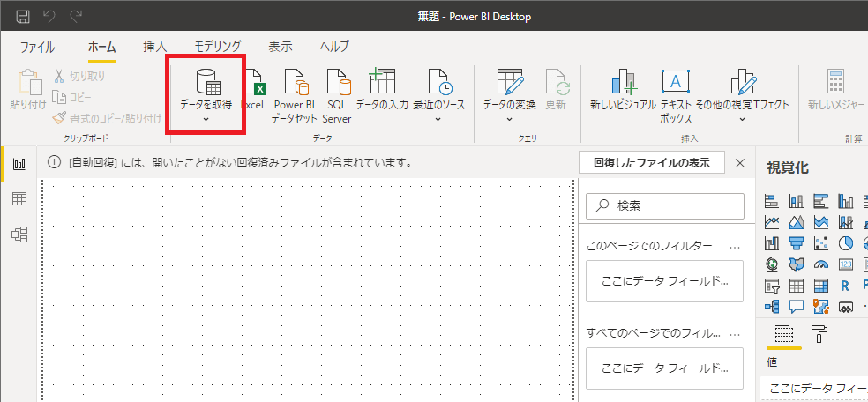
Task: Click the 貼り付け clipboard button
Action: pyautogui.click(x=28, y=90)
